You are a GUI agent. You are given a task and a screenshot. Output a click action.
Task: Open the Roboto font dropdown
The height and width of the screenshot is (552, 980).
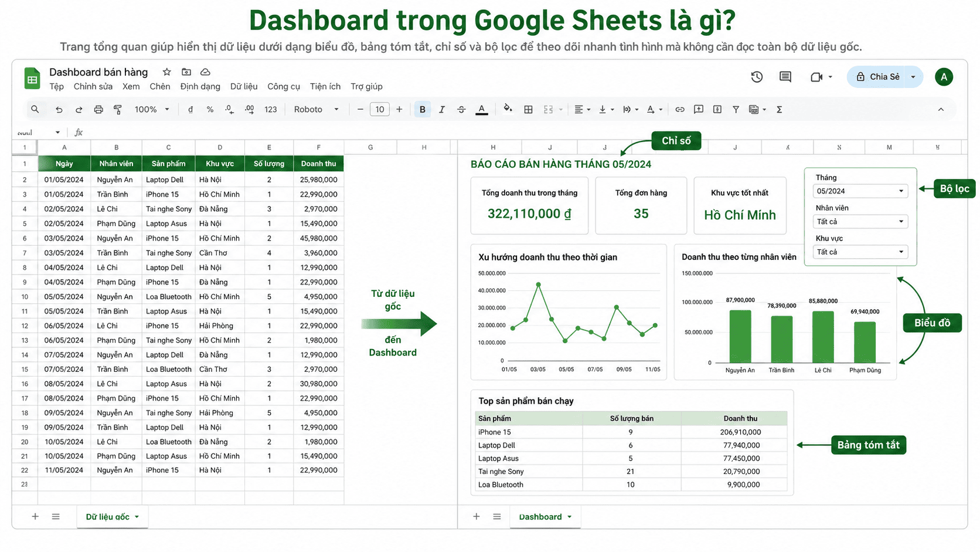tap(317, 110)
